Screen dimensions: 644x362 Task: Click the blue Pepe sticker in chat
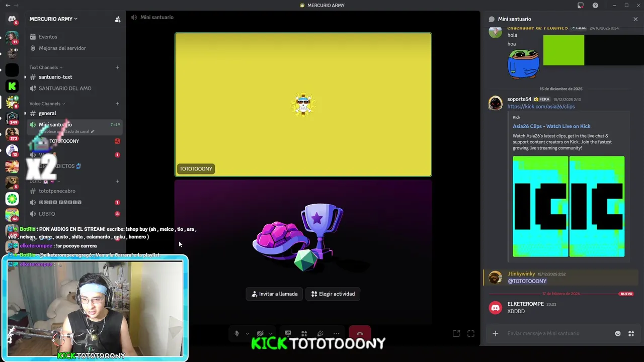tap(524, 64)
